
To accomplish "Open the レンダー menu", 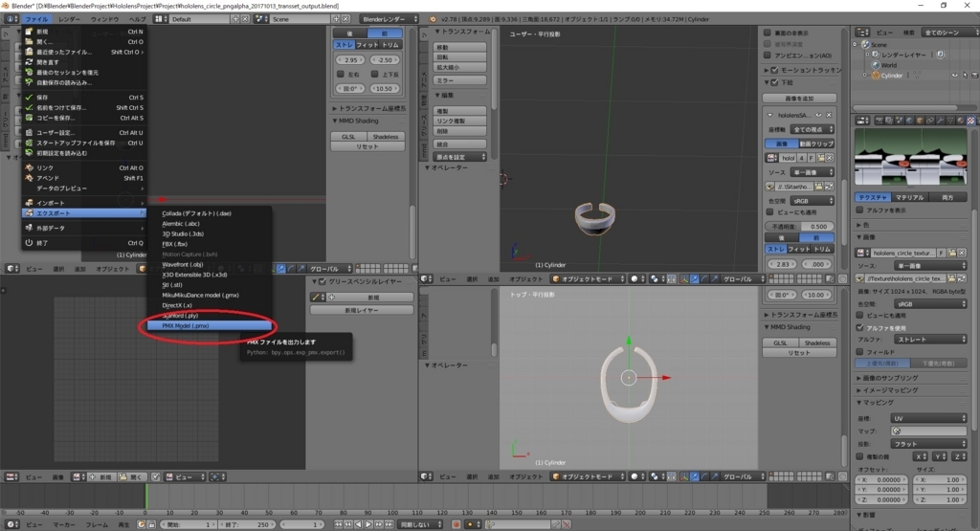I will tap(69, 19).
